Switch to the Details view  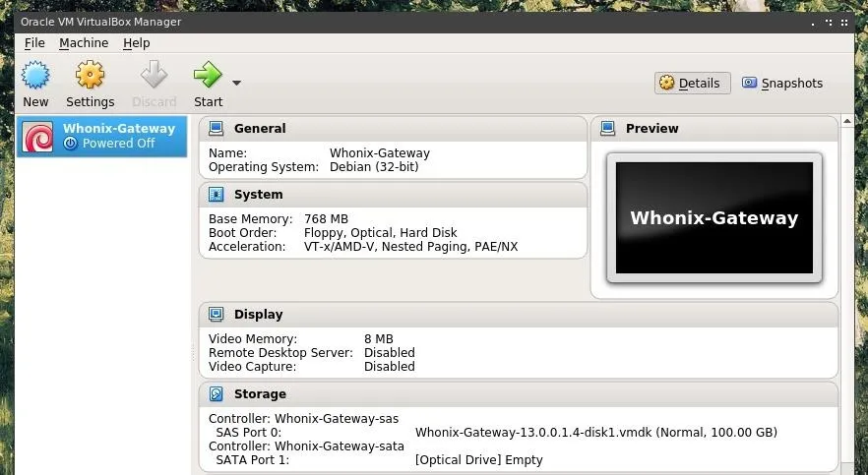pyautogui.click(x=692, y=83)
